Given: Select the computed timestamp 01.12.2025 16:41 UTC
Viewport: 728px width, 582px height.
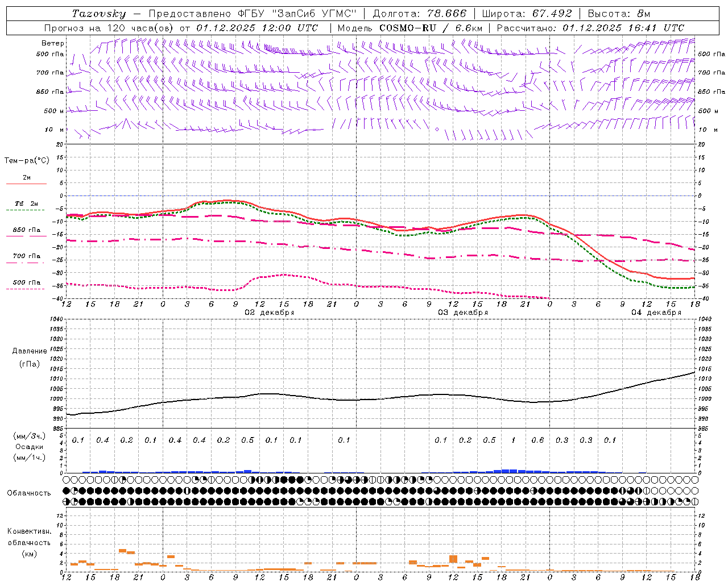Looking at the screenshot, I should pos(623,28).
